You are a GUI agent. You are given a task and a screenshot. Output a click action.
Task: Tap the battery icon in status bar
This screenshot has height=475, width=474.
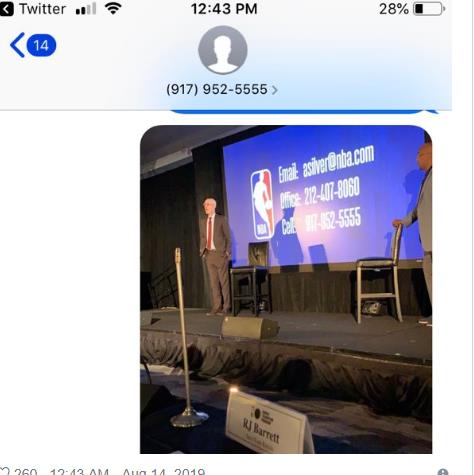click(429, 9)
